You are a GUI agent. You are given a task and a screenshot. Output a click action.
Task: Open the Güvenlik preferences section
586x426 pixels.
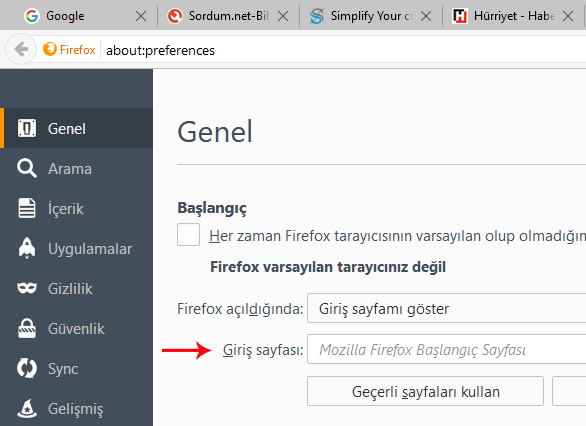click(76, 328)
